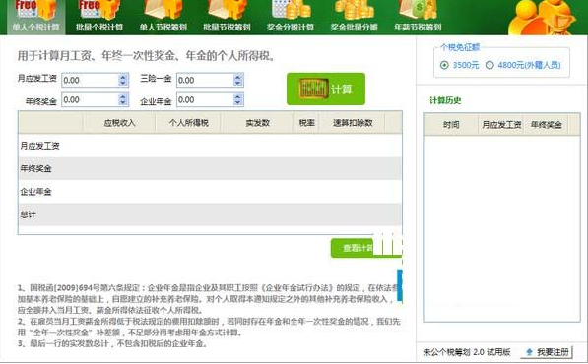Click the 时间 history column header
Image resolution: width=588 pixels, height=364 pixels.
451,124
